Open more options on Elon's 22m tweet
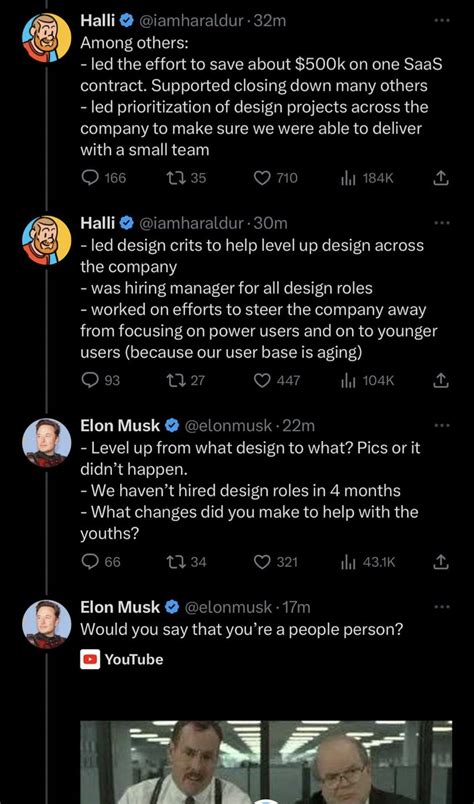The width and height of the screenshot is (474, 804). point(441,425)
